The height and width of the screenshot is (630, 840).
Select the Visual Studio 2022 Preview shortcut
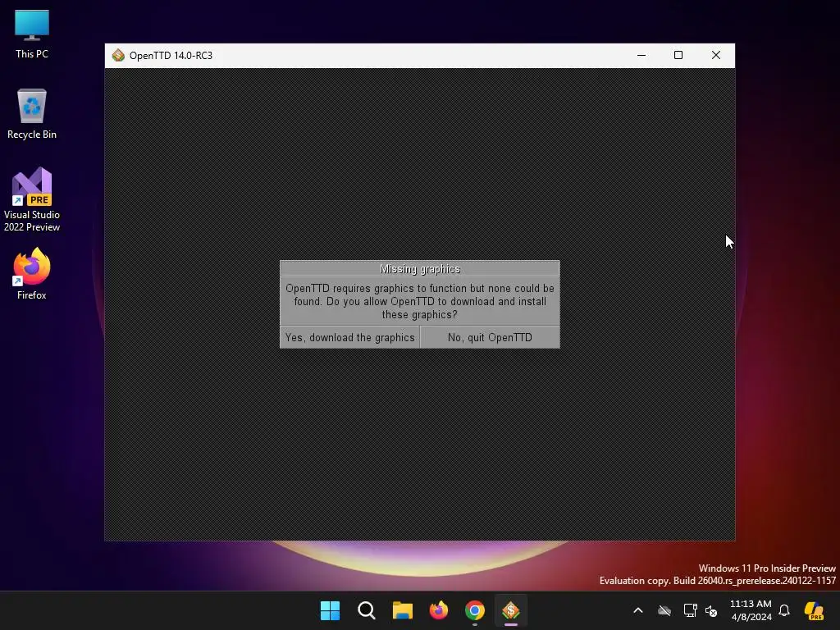32,200
